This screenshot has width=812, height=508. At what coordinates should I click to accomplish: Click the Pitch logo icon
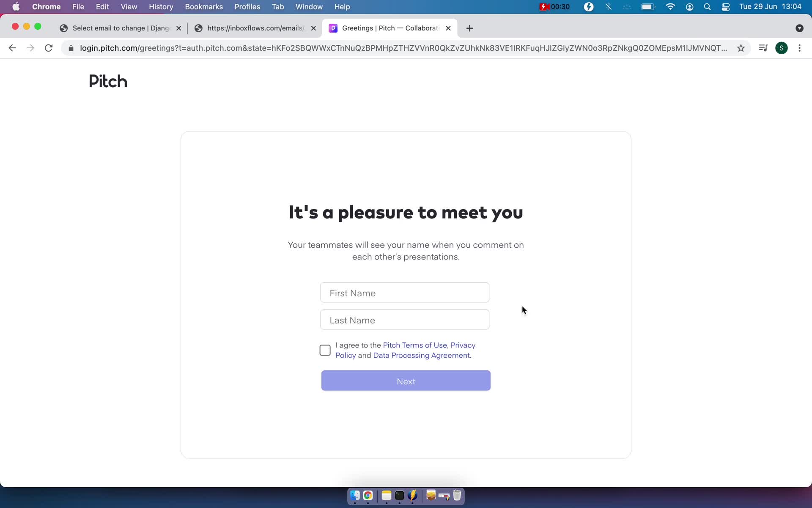(108, 81)
